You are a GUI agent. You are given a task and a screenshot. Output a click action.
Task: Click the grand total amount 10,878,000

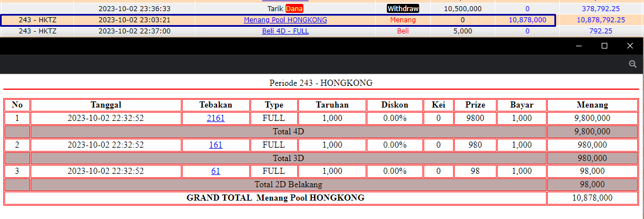click(x=593, y=198)
